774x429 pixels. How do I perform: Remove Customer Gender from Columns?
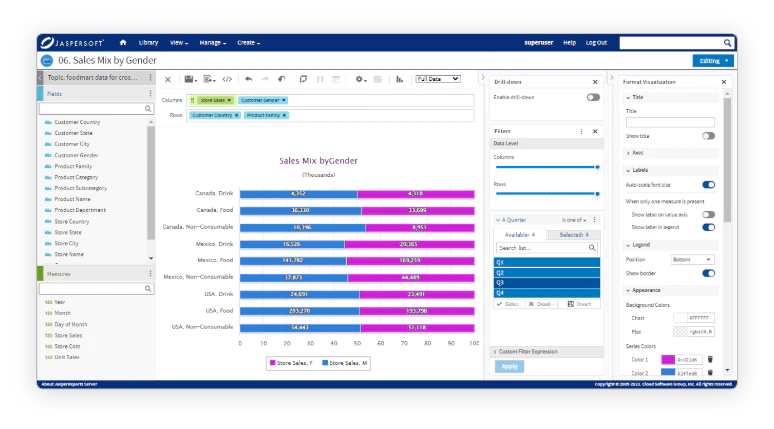pyautogui.click(x=284, y=100)
